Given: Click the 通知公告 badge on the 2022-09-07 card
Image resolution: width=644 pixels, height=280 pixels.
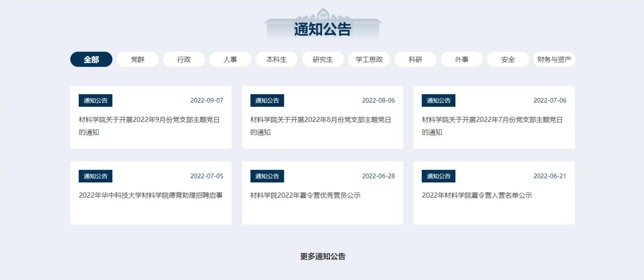Looking at the screenshot, I should coord(96,101).
